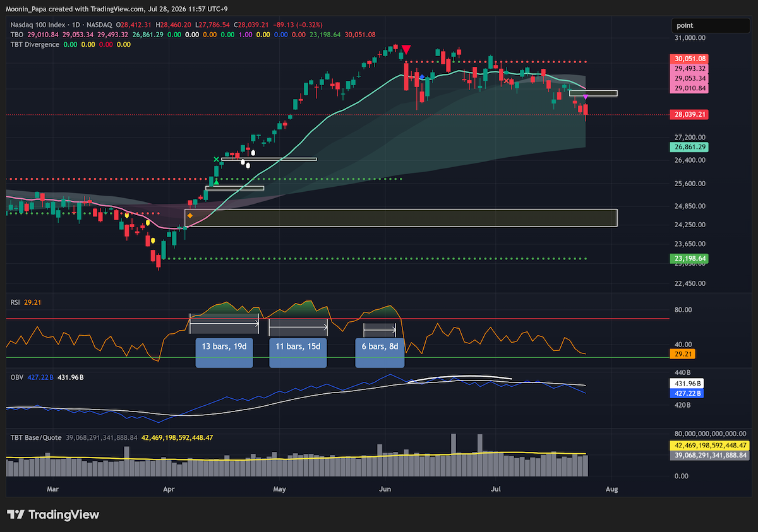The width and height of the screenshot is (758, 532).
Task: Select the blue dot marker on June candles
Action: [x=421, y=77]
